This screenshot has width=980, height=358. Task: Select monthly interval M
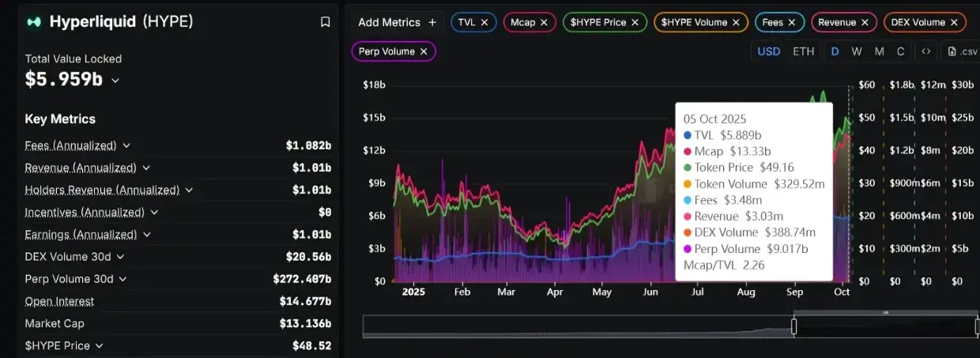coord(879,51)
